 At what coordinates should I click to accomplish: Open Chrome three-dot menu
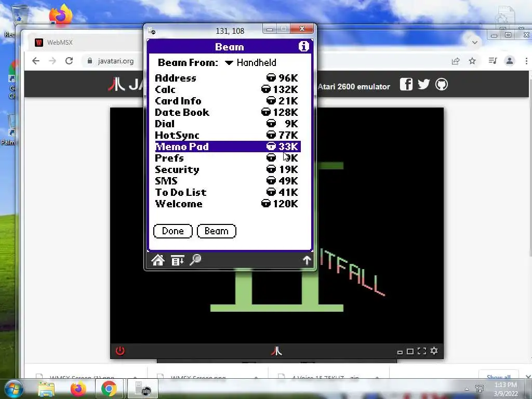tap(526, 61)
